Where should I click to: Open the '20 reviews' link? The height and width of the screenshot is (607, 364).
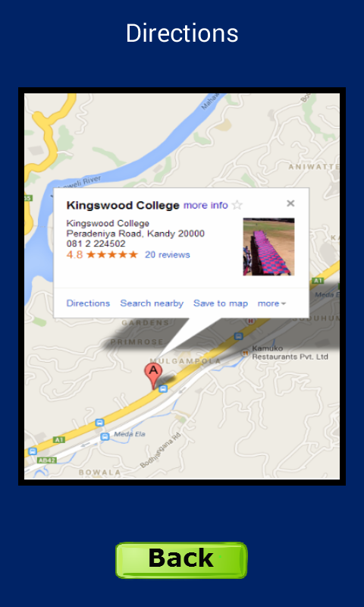(168, 255)
